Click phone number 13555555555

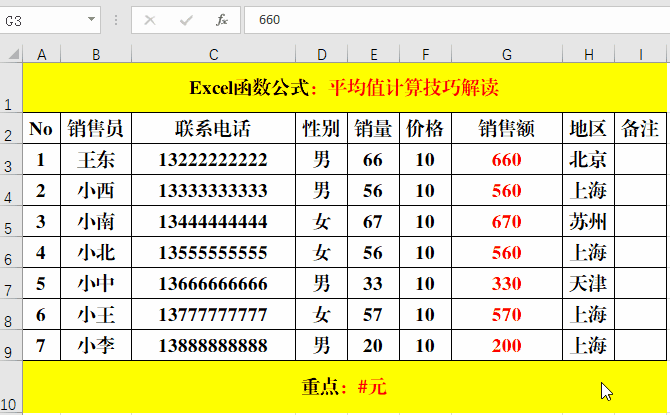tap(214, 252)
